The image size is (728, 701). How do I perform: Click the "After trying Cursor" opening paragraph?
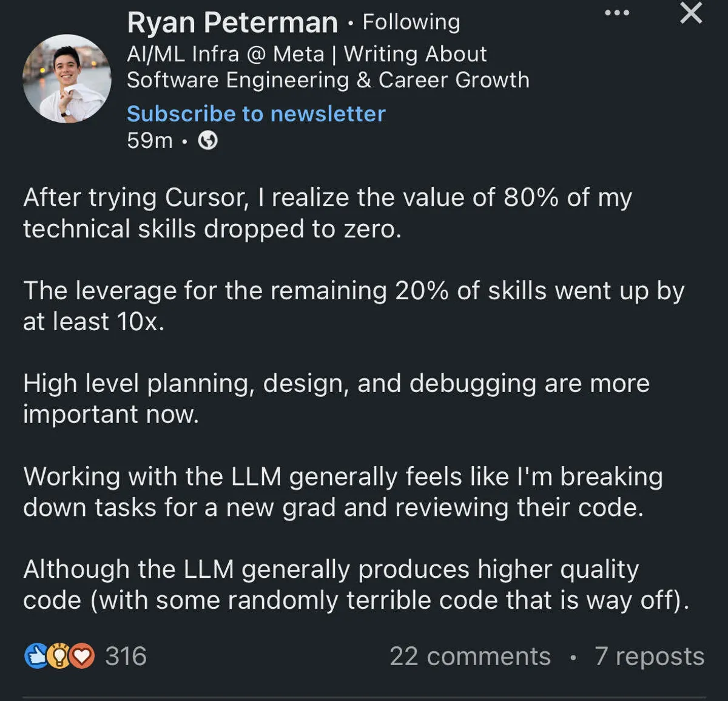tap(328, 213)
